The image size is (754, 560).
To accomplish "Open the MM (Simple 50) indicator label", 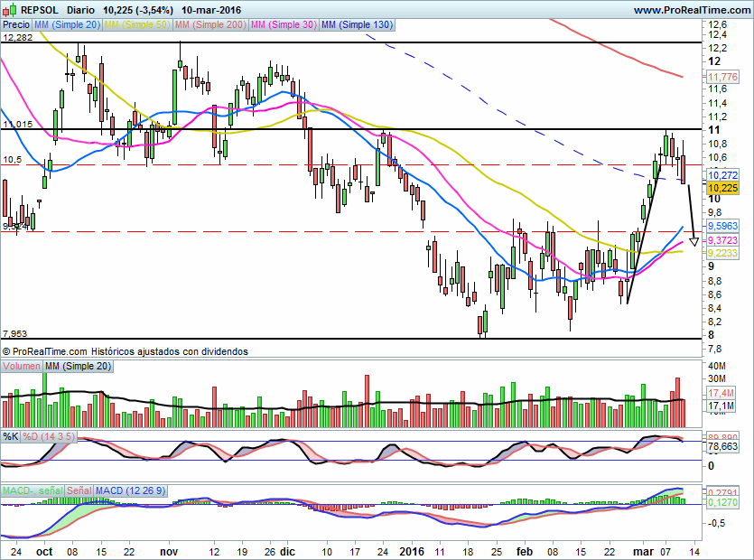I will 137,24.
